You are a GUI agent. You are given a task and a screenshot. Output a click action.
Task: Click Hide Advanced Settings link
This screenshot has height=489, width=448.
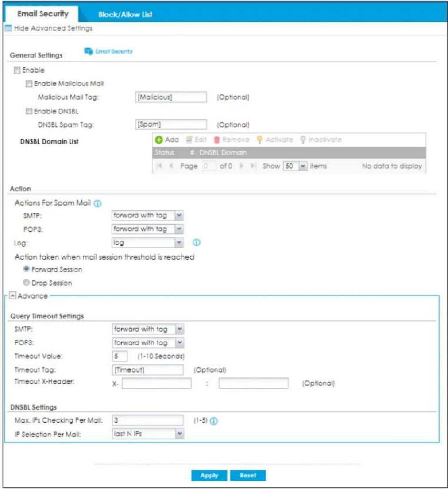[x=53, y=28]
